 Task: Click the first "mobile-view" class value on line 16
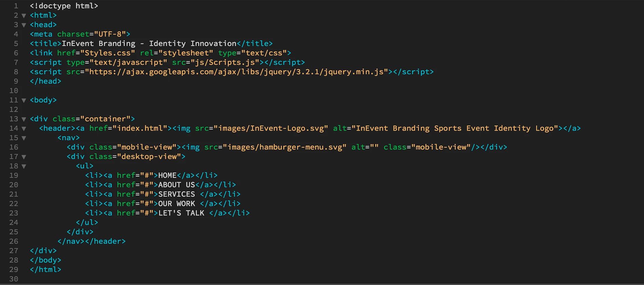[x=149, y=147]
